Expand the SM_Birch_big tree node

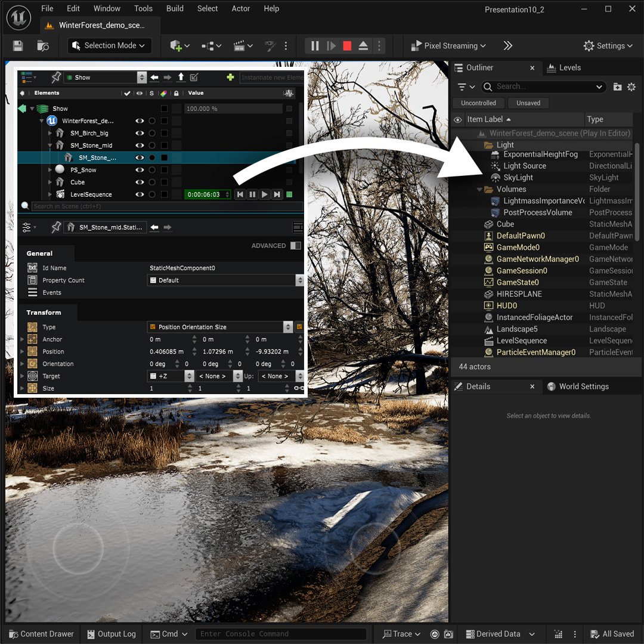49,133
